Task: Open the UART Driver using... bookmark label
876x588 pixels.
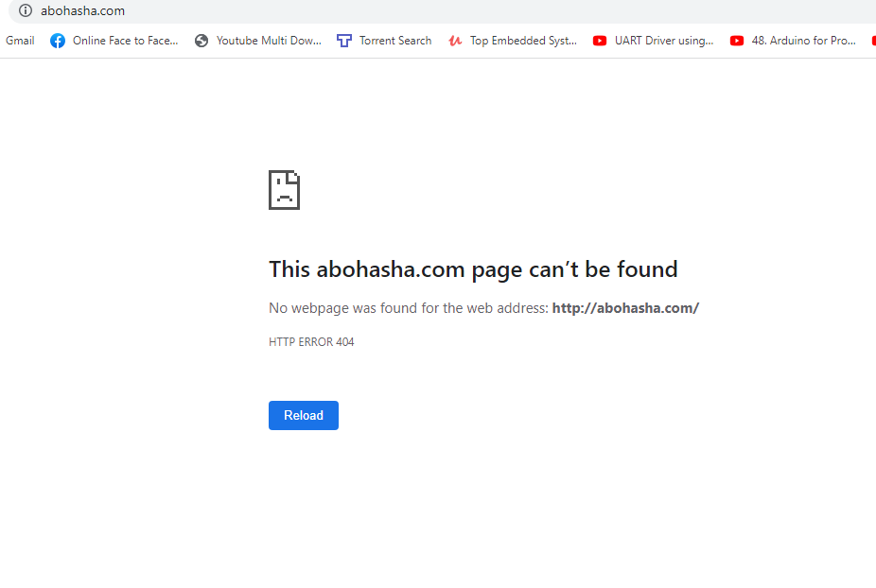Action: tap(664, 41)
